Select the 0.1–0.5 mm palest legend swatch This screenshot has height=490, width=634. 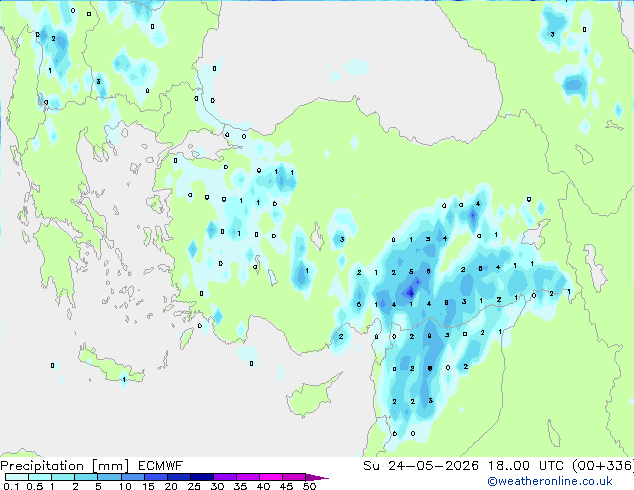17,477
